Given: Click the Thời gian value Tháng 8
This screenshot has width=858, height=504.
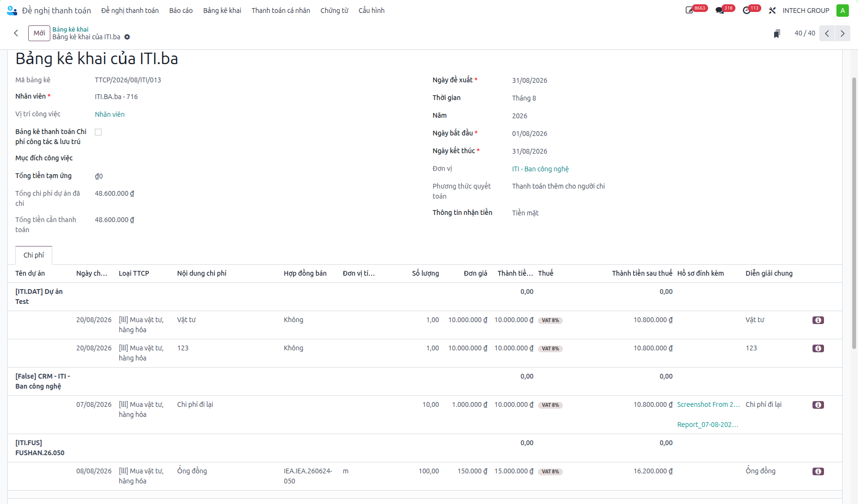Looking at the screenshot, I should point(524,98).
